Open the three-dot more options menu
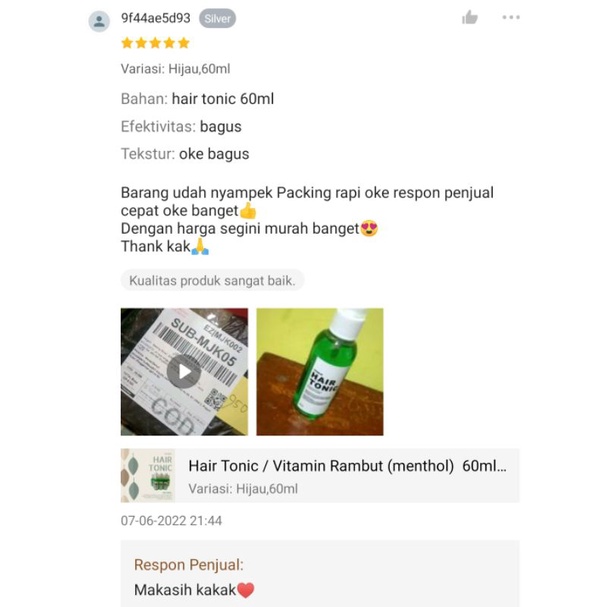This screenshot has width=607, height=607. 511,17
